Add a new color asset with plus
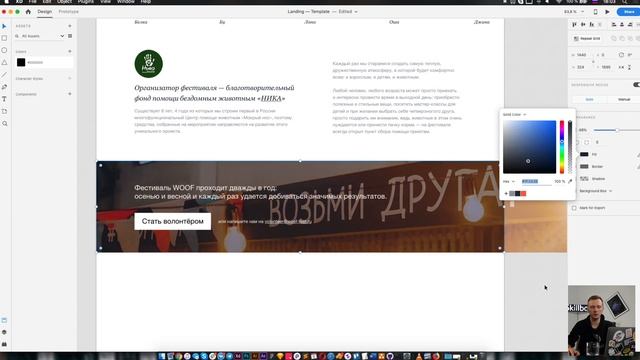The width and height of the screenshot is (640, 360). pyautogui.click(x=70, y=51)
